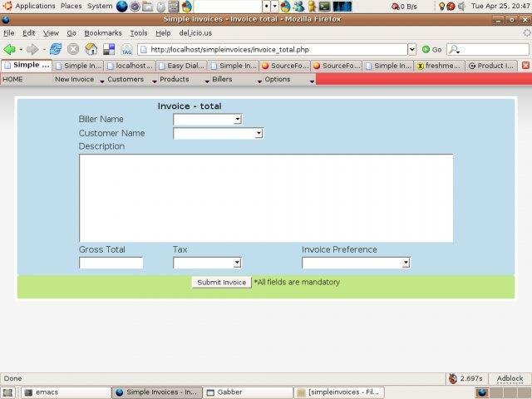
Task: Switch to the Gabber taskbar window
Action: 248,392
